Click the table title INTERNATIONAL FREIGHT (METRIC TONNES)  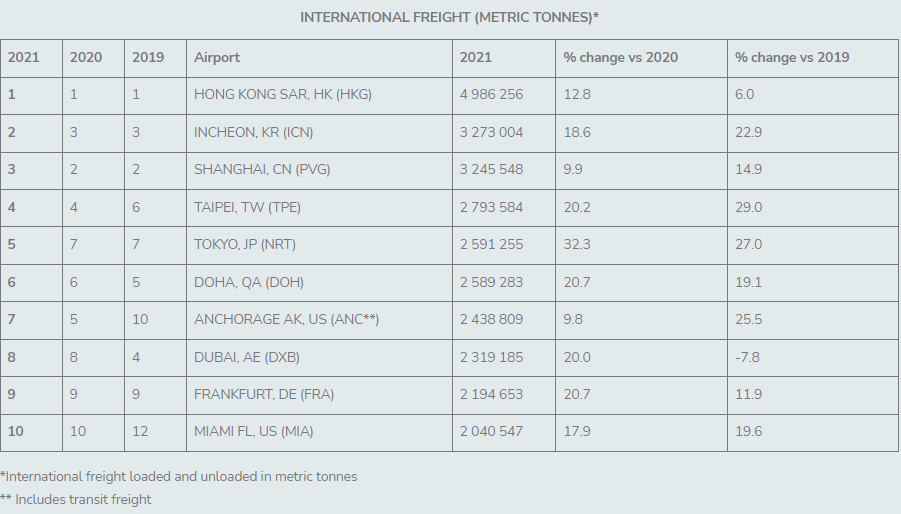tap(449, 17)
